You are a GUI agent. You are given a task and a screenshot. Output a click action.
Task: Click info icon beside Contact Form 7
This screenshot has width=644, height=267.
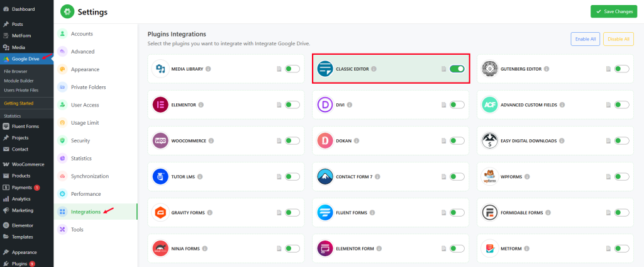point(377,176)
